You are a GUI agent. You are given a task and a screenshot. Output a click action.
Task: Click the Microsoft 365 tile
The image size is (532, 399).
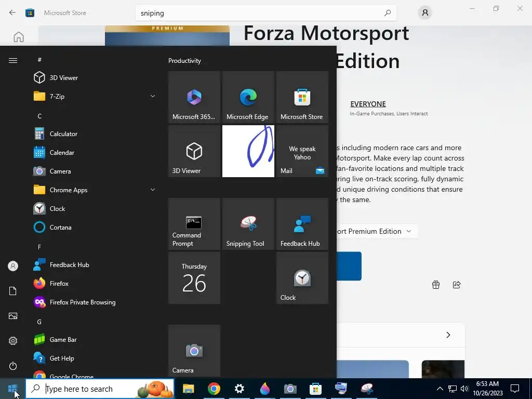194,97
